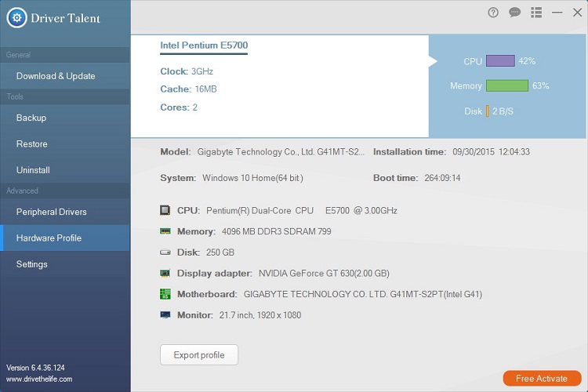
Task: Go to Backup in sidebar
Action: click(x=65, y=118)
